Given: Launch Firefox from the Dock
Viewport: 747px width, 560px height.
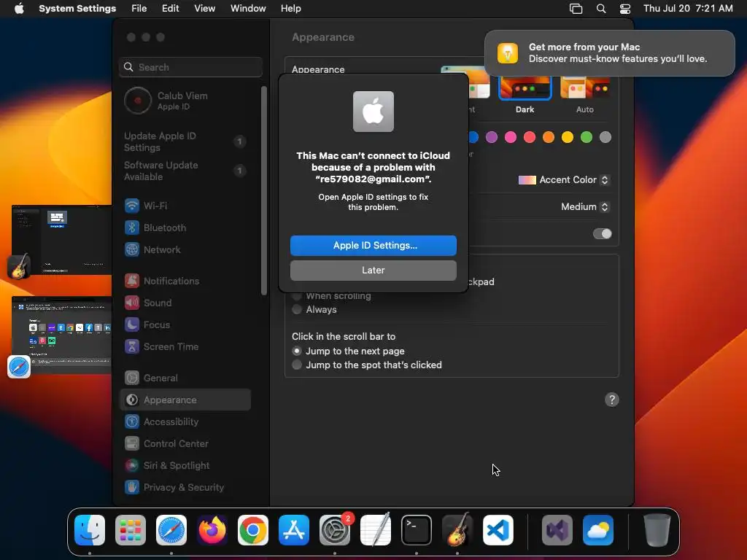Looking at the screenshot, I should 212,530.
